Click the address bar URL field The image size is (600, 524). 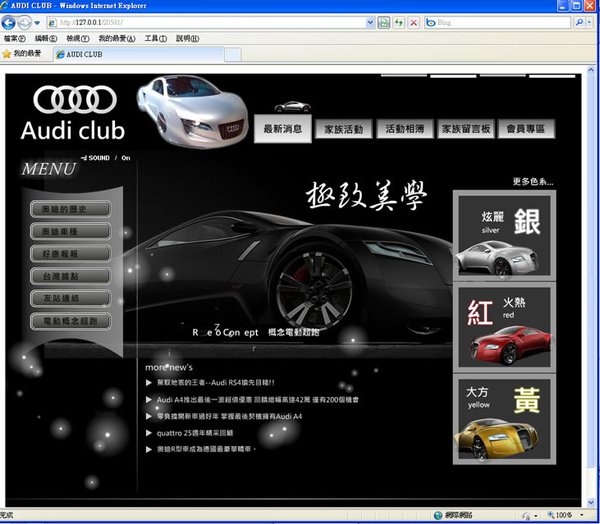coord(206,23)
